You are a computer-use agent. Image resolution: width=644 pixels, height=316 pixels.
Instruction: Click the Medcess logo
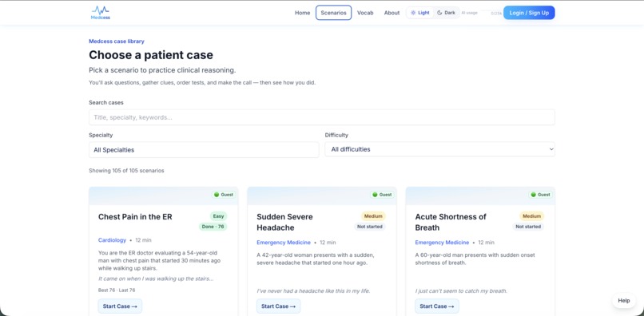pyautogui.click(x=100, y=12)
